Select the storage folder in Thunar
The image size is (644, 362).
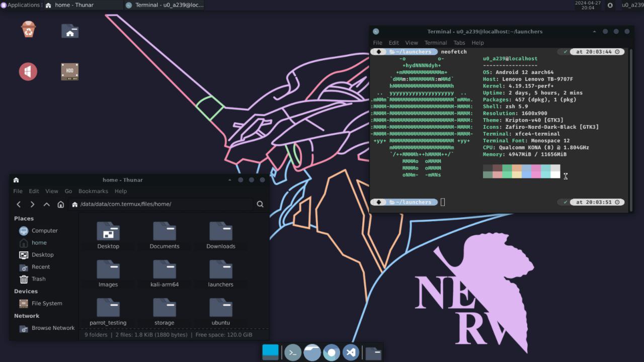[165, 312]
